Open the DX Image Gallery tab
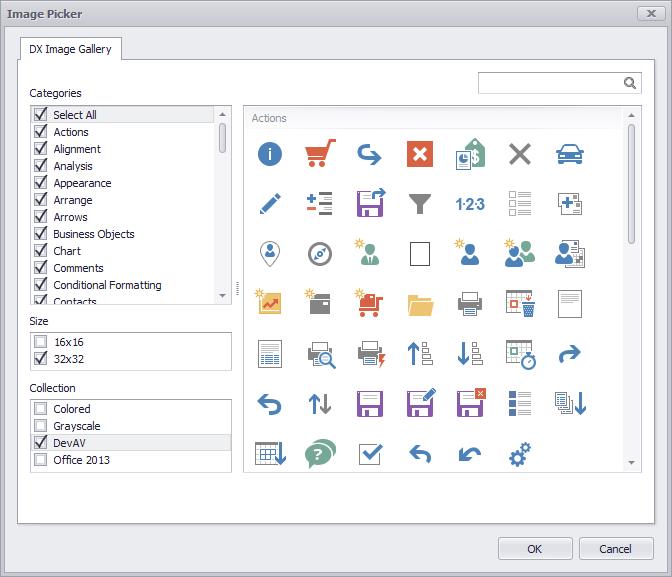The height and width of the screenshot is (577, 672). point(70,49)
